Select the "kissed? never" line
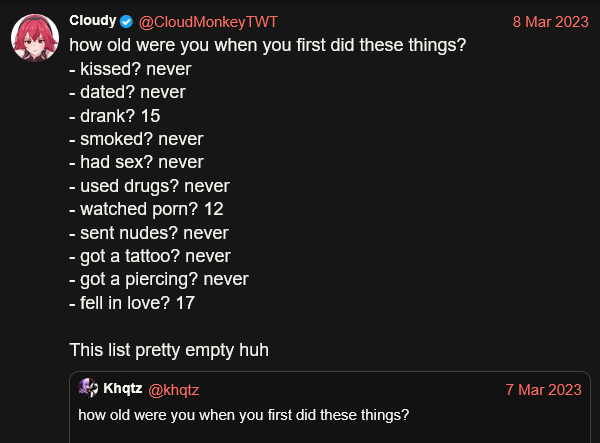The image size is (600, 443). [130, 69]
